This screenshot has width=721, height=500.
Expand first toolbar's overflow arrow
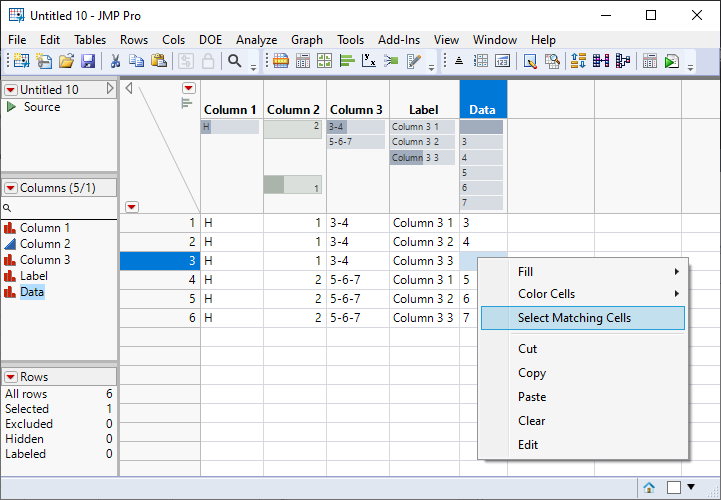pos(253,67)
